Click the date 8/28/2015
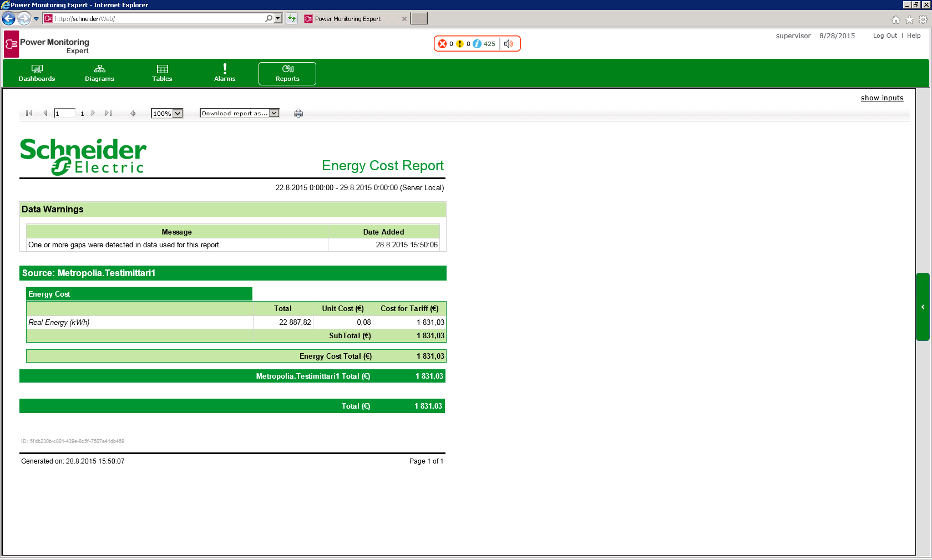Screen dimensions: 932x560 tap(837, 36)
